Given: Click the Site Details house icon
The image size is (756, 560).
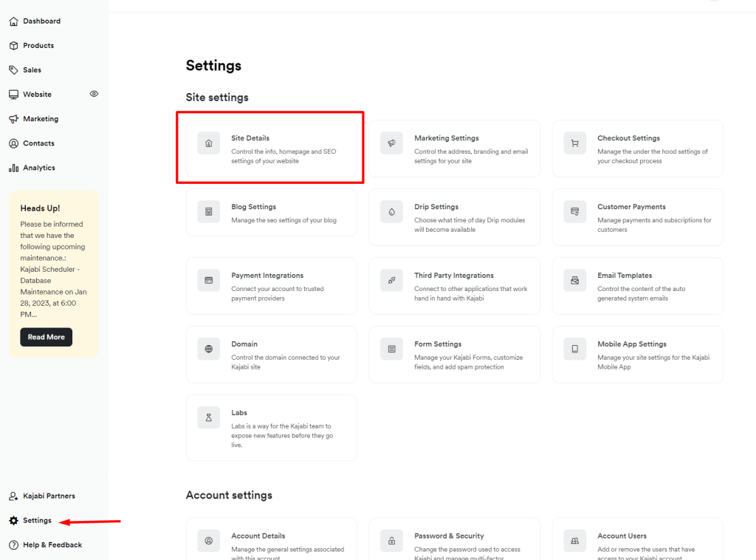Looking at the screenshot, I should [209, 143].
